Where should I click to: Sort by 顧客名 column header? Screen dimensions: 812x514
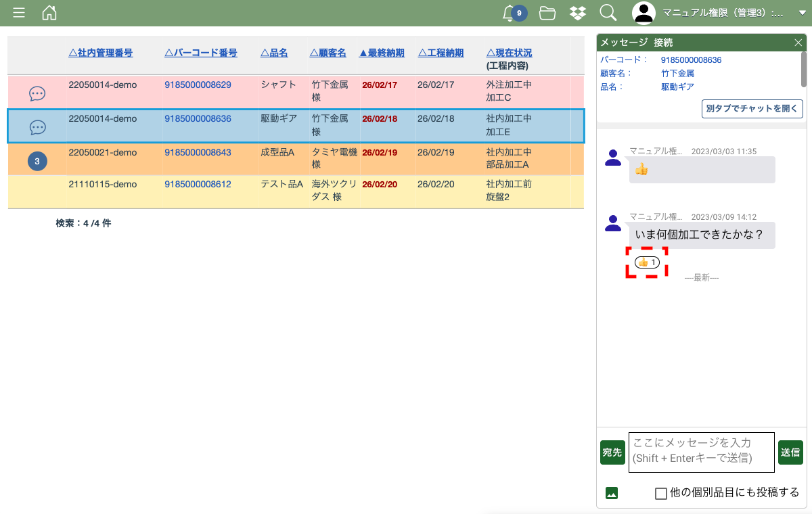pos(328,53)
